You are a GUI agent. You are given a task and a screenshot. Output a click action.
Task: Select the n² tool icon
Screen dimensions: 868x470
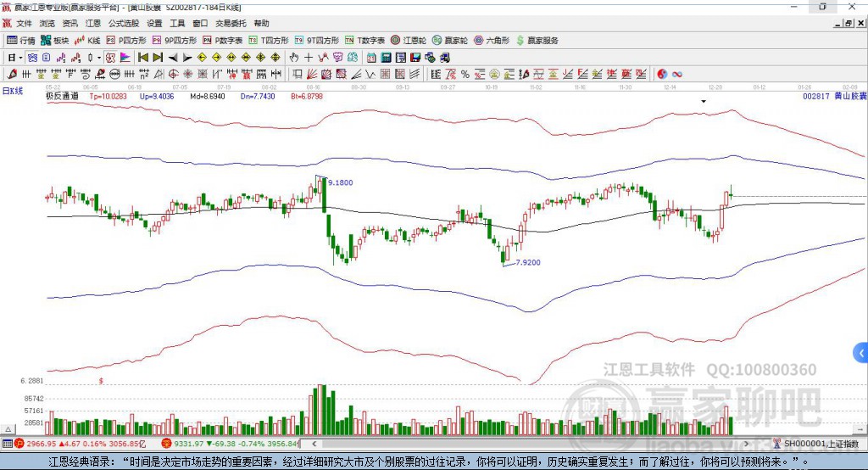pos(144,74)
